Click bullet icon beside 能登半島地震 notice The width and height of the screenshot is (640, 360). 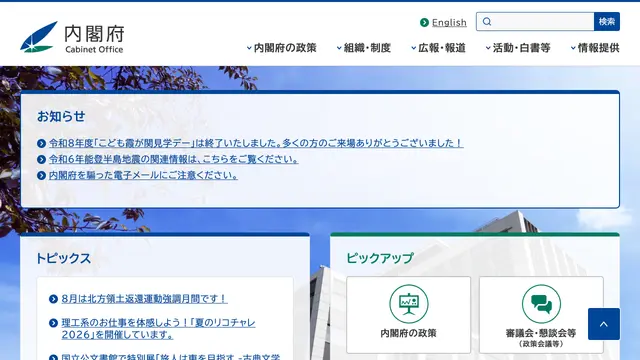click(41, 159)
